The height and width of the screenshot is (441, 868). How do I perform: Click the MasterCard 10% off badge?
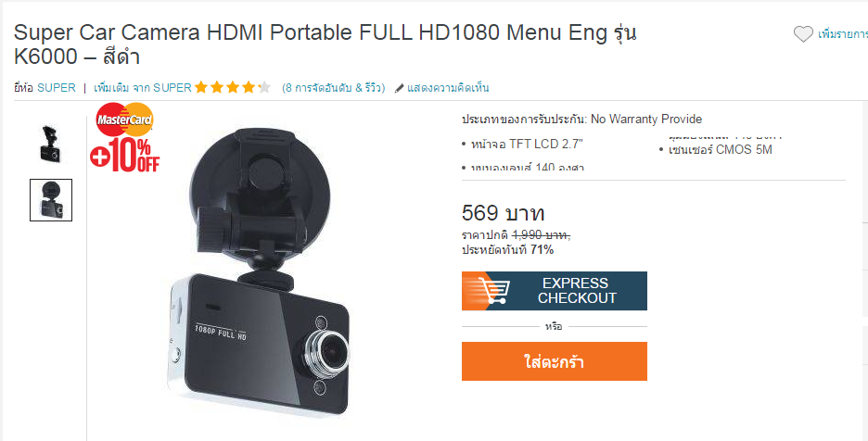tap(125, 137)
